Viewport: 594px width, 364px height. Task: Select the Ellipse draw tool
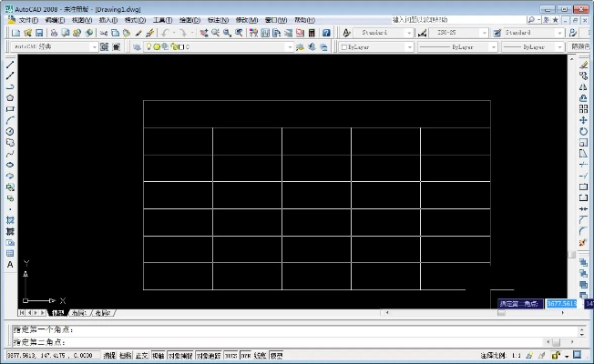pos(10,165)
